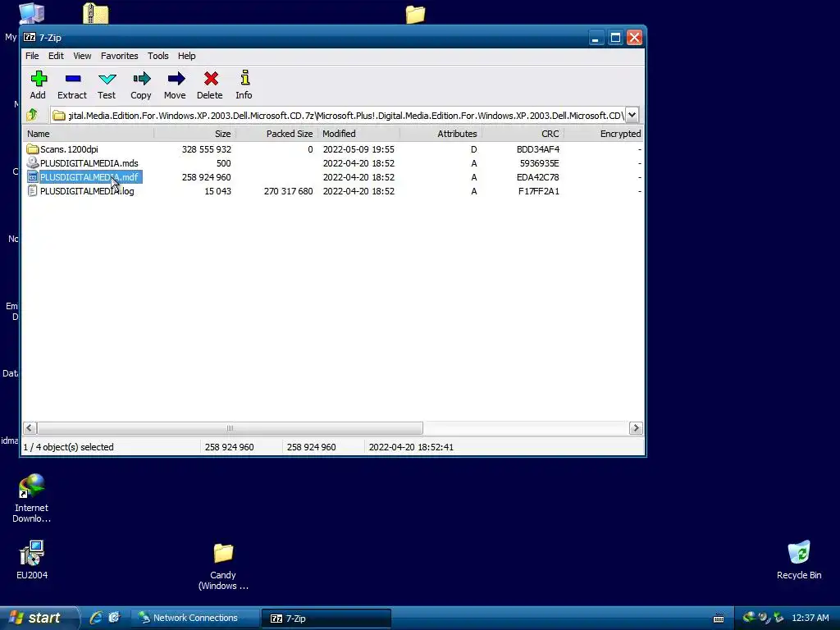Sort by the Encrypted column header

click(x=604, y=134)
